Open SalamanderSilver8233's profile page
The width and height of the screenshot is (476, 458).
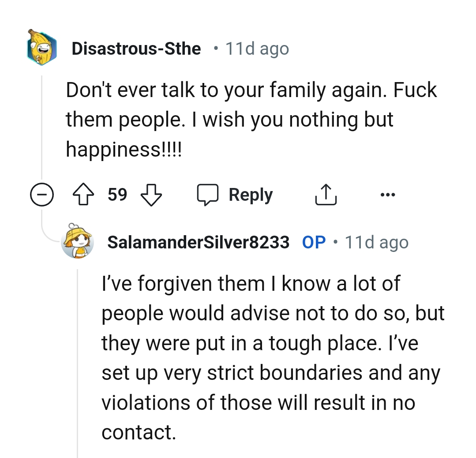point(199,242)
